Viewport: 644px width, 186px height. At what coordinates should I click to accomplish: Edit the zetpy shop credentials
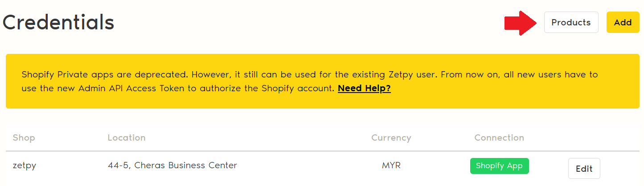584,169
